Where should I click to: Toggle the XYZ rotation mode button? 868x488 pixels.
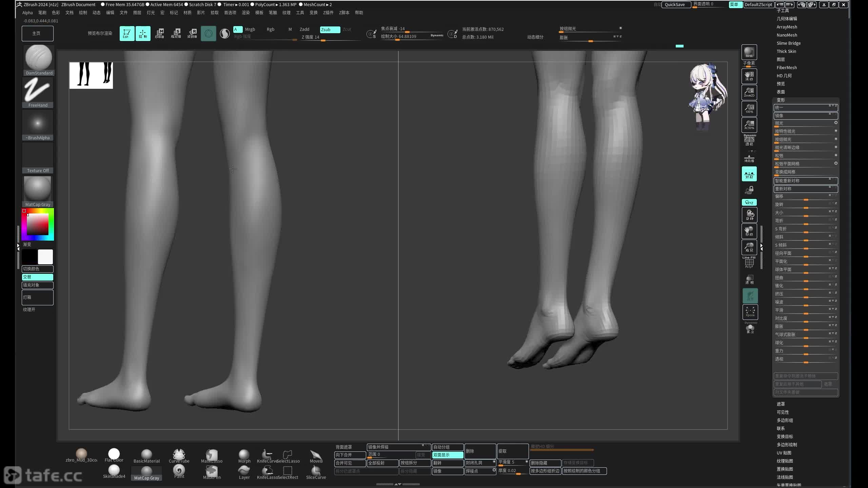point(749,202)
